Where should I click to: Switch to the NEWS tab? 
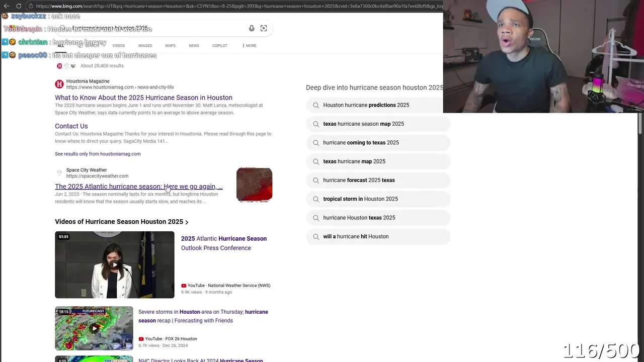[x=194, y=46]
